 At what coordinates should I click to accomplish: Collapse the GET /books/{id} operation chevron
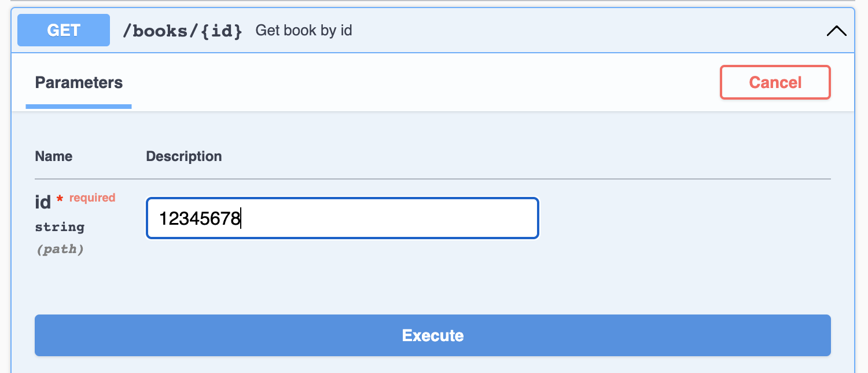[836, 31]
